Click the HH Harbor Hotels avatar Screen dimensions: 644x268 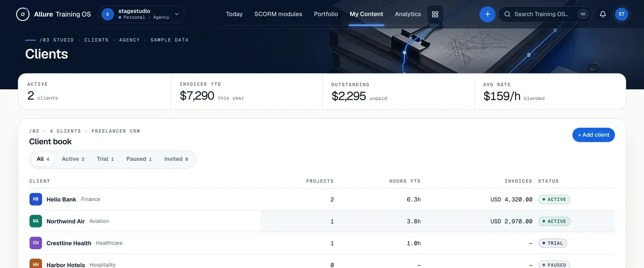[36, 264]
